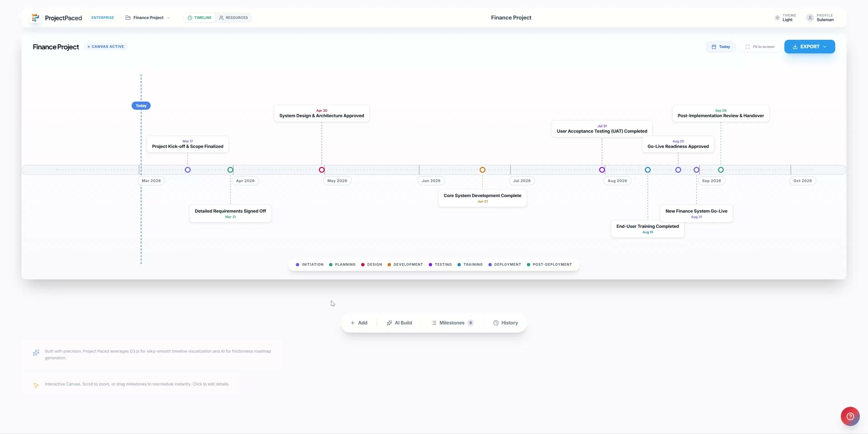Switch to the Timeline tab
This screenshot has width=868, height=434.
click(200, 18)
